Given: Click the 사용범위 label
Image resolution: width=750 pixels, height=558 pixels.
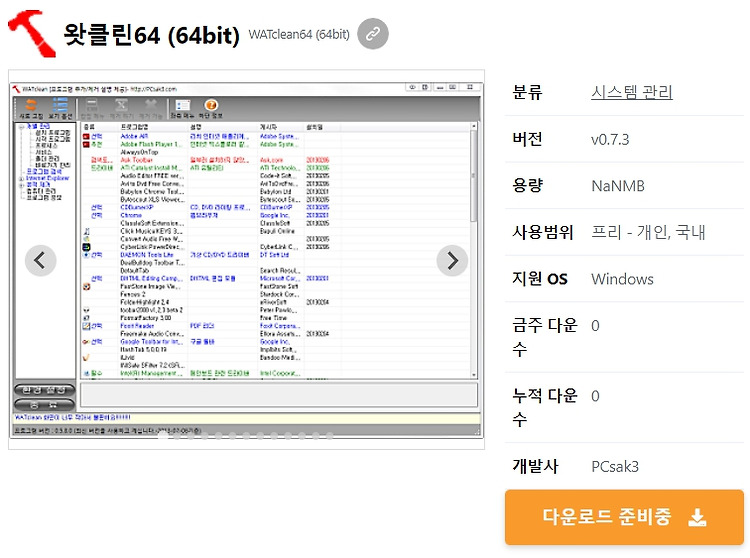Looking at the screenshot, I should (542, 232).
